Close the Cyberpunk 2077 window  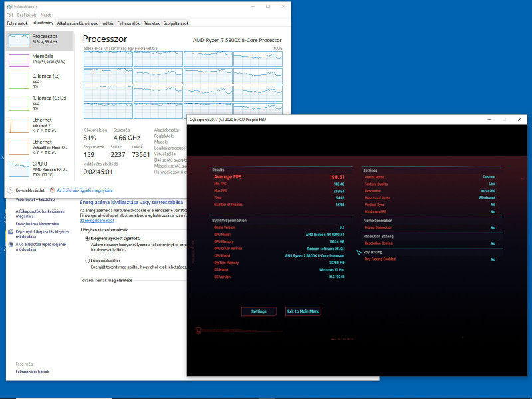pos(519,120)
